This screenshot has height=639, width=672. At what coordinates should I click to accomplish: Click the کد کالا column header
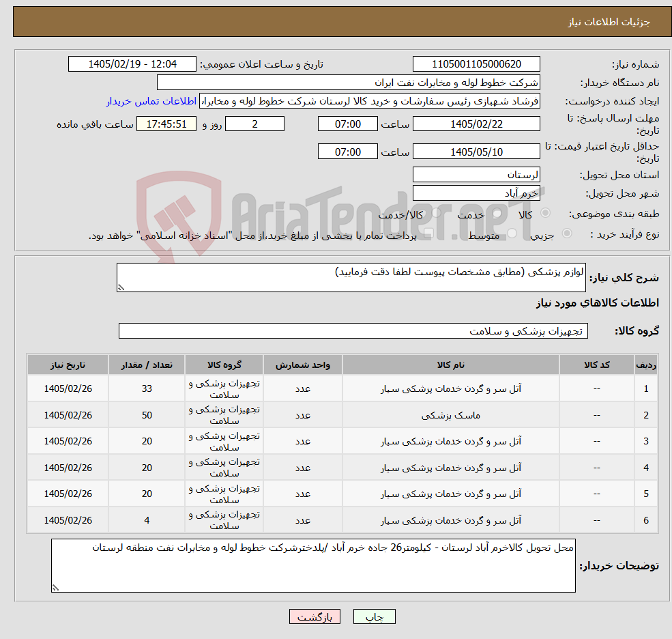[596, 365]
